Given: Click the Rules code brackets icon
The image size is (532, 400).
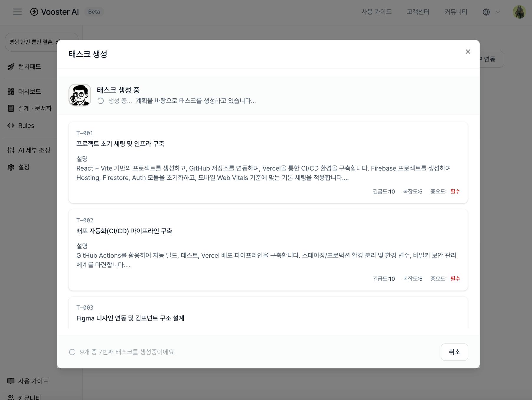Looking at the screenshot, I should point(11,125).
